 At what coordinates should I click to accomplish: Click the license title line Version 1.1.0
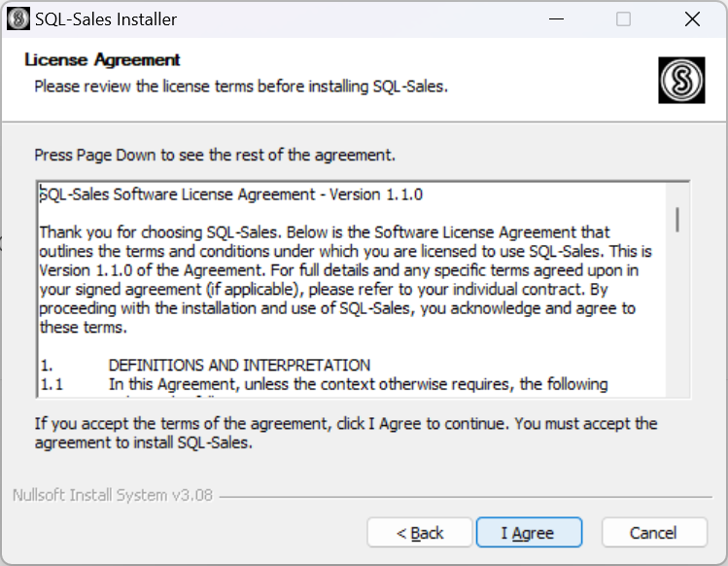click(x=230, y=195)
